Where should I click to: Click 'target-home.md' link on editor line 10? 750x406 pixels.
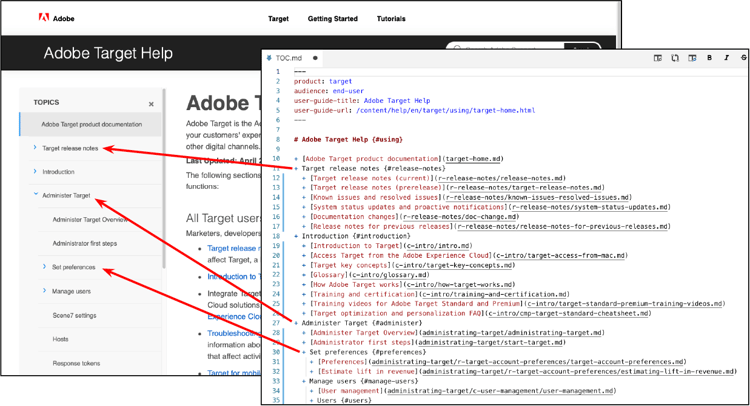point(473,159)
